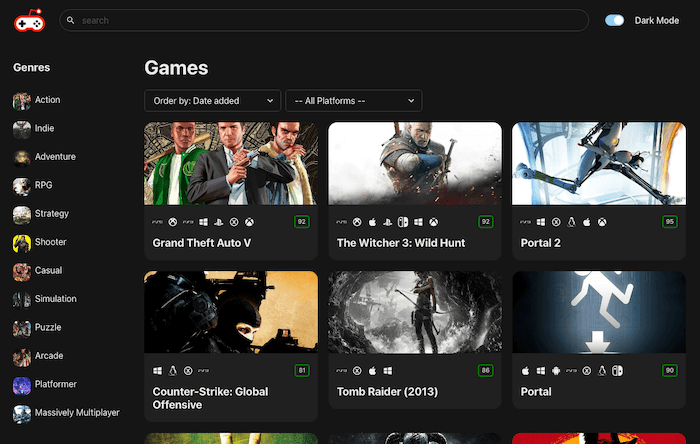Image resolution: width=700 pixels, height=444 pixels.
Task: Open the Tomb Raider (2013) title
Action: pyautogui.click(x=387, y=391)
